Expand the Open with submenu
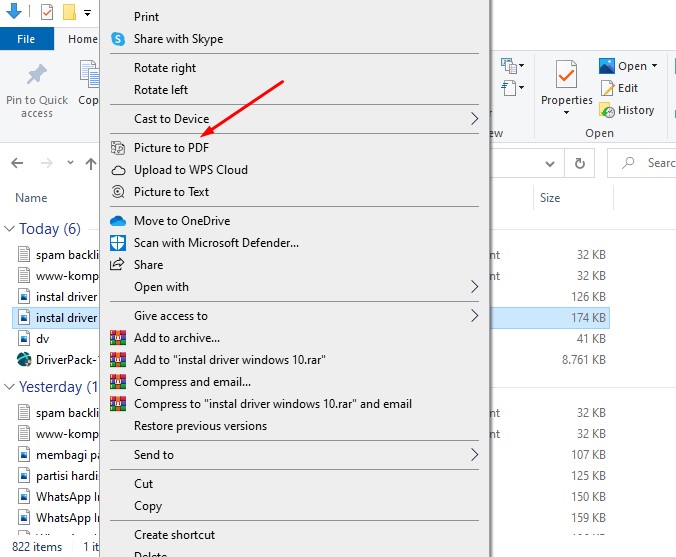The width and height of the screenshot is (676, 557). (x=474, y=287)
